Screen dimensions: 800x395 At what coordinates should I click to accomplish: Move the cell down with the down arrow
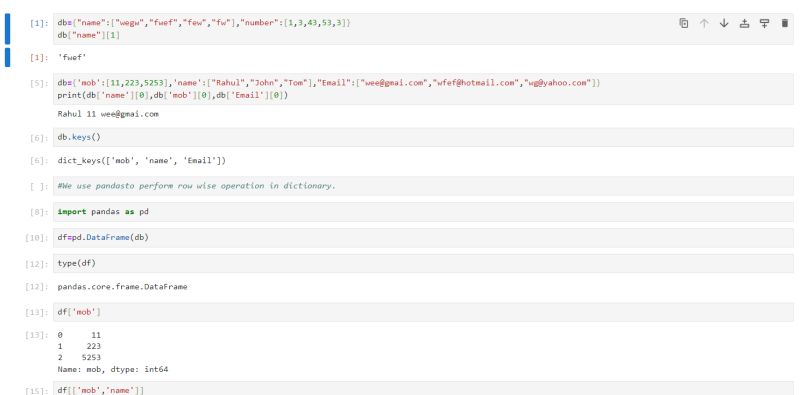point(724,23)
